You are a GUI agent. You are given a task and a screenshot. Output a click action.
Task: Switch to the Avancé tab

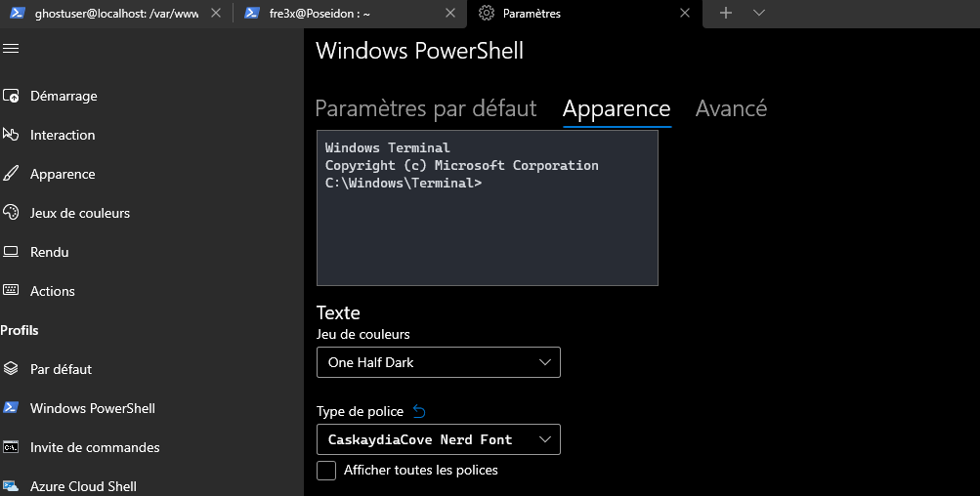[x=731, y=108]
